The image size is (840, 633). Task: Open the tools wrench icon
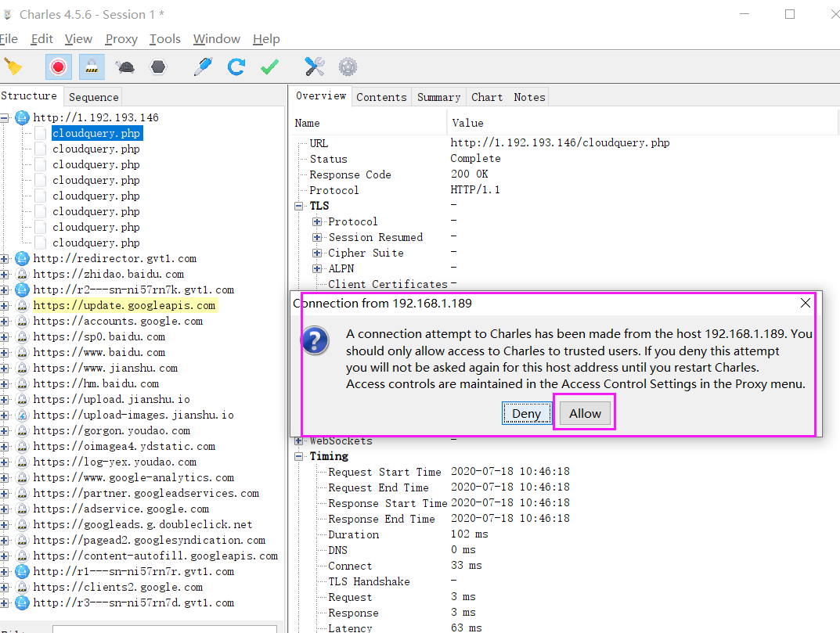point(315,67)
